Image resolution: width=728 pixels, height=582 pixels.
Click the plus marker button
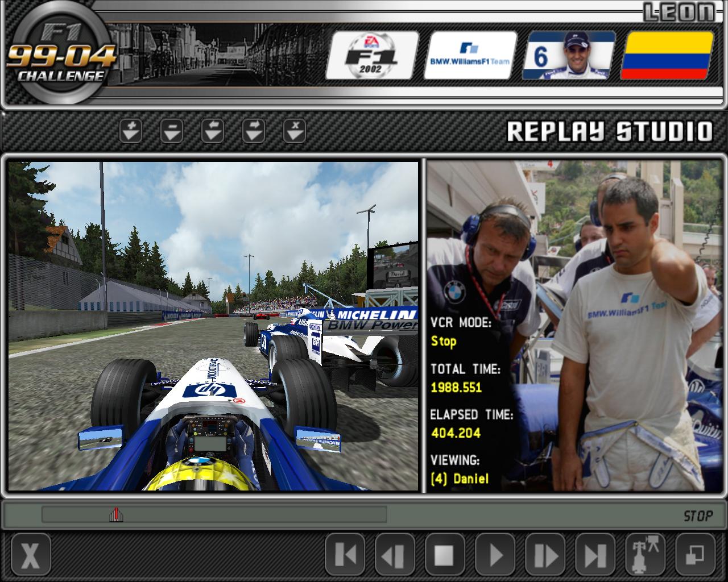point(131,131)
